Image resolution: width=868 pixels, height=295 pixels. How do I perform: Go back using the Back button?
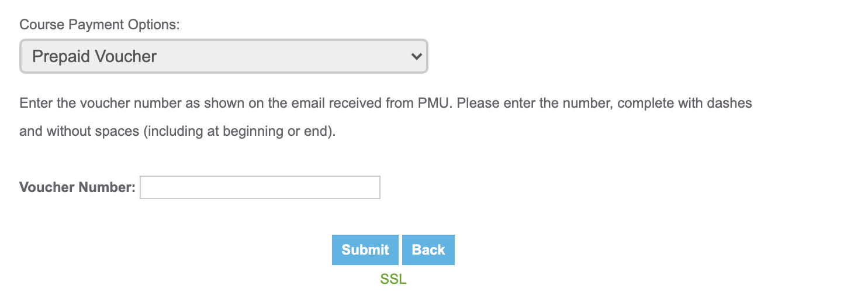(x=428, y=250)
